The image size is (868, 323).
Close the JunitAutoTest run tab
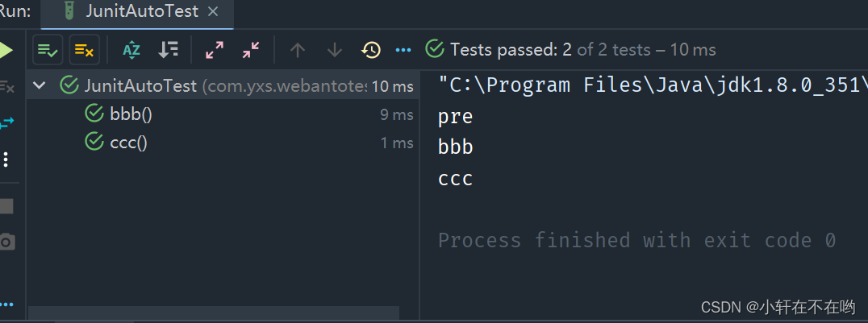tap(213, 12)
